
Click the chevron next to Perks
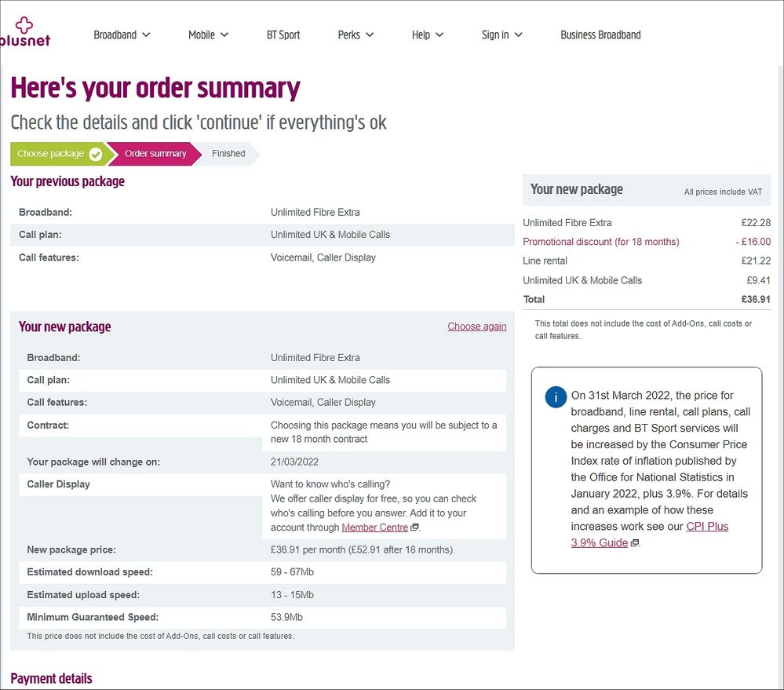(370, 35)
